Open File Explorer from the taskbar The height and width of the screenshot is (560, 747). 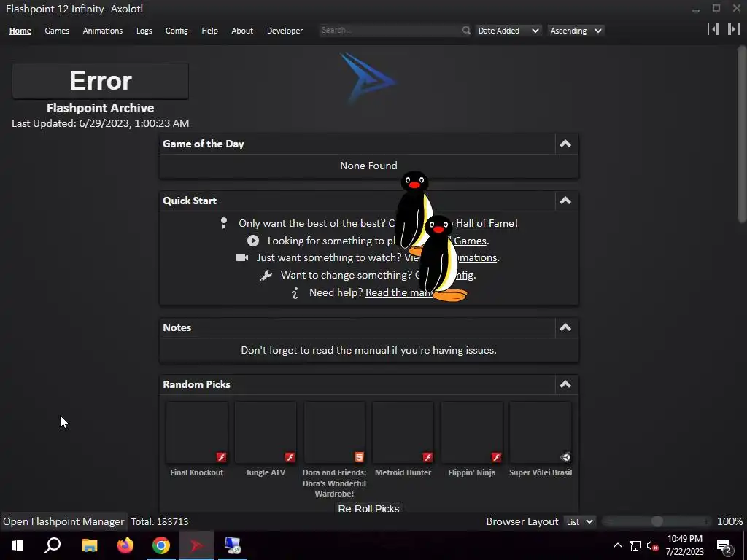tap(89, 545)
